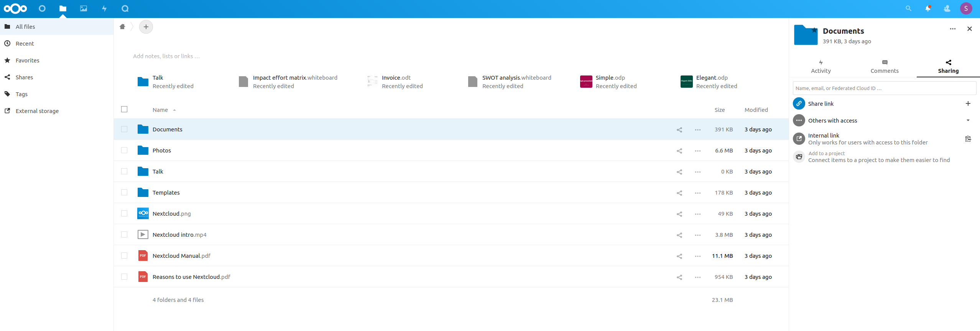Image resolution: width=980 pixels, height=331 pixels.
Task: Check the Nextcloud Manual.pdf row checkbox
Action: click(124, 256)
